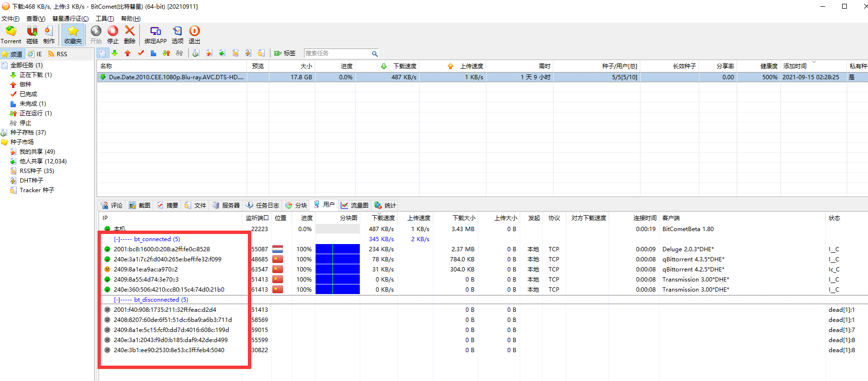868x381 pixels.
Task: Show torrent archive clock icon in filter bar
Action: pyautogui.click(x=196, y=53)
